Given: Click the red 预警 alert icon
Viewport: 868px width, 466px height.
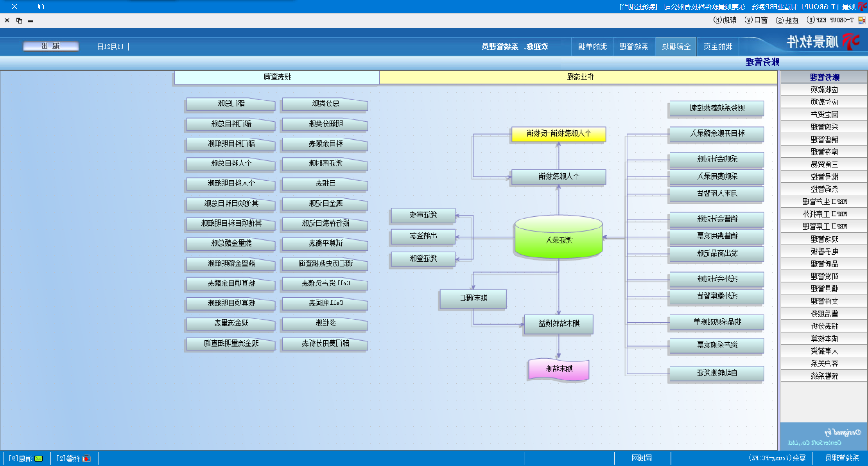Looking at the screenshot, I should 87,459.
